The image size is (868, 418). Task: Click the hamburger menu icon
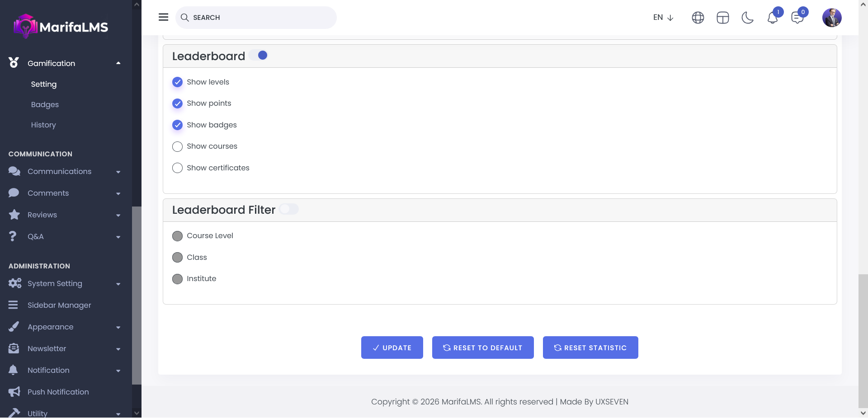(163, 17)
